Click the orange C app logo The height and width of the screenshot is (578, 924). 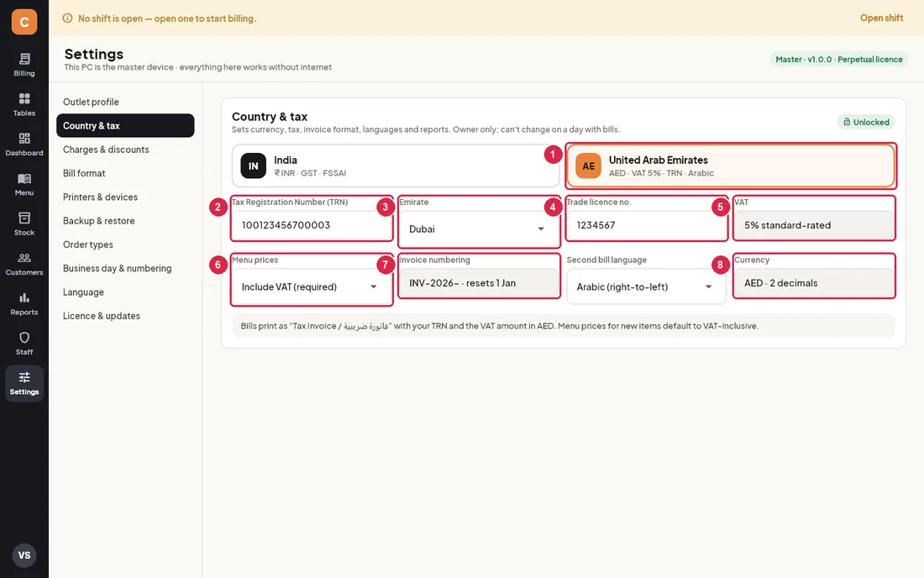pyautogui.click(x=24, y=22)
